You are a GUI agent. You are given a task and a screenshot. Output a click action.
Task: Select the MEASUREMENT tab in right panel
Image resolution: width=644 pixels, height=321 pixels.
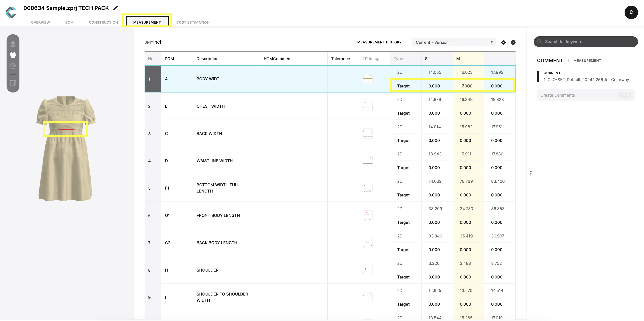pos(587,61)
